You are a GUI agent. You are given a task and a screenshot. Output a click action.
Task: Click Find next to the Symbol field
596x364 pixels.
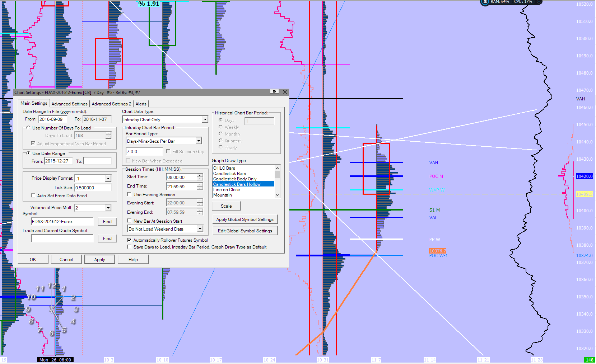(107, 222)
